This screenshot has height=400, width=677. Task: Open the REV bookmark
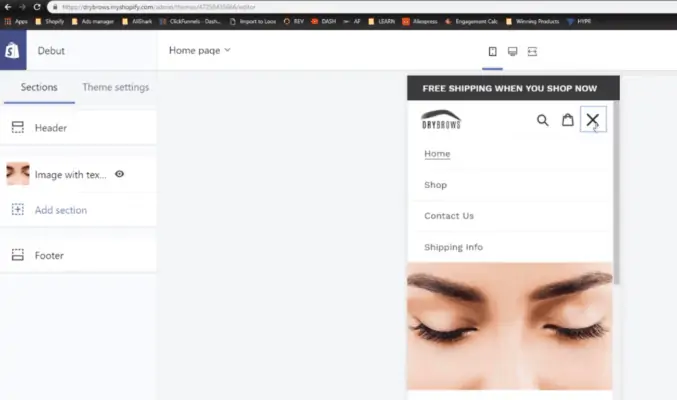294,21
